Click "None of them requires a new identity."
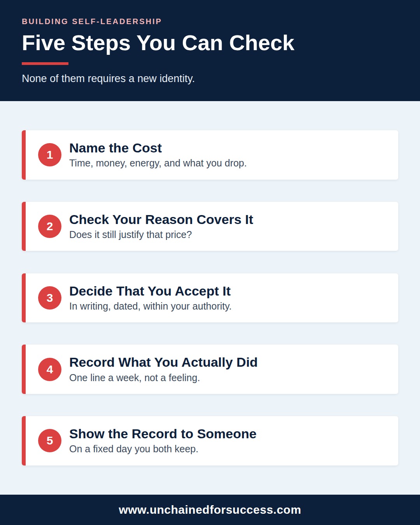This screenshot has height=525, width=420. pyautogui.click(x=108, y=79)
